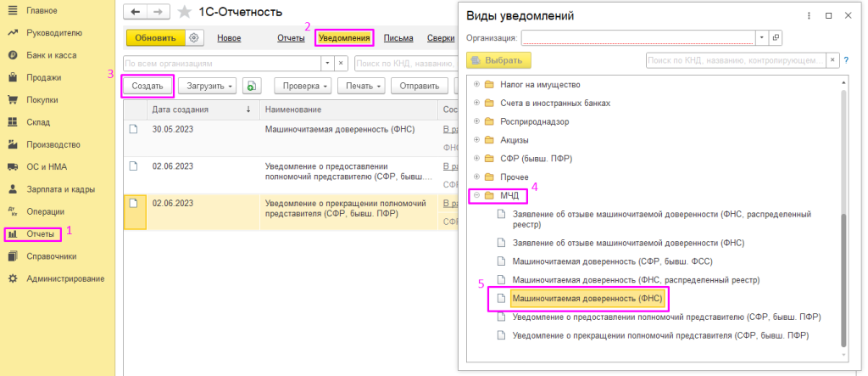This screenshot has height=376, width=868.
Task: Clear the notification types search with X
Action: [832, 60]
